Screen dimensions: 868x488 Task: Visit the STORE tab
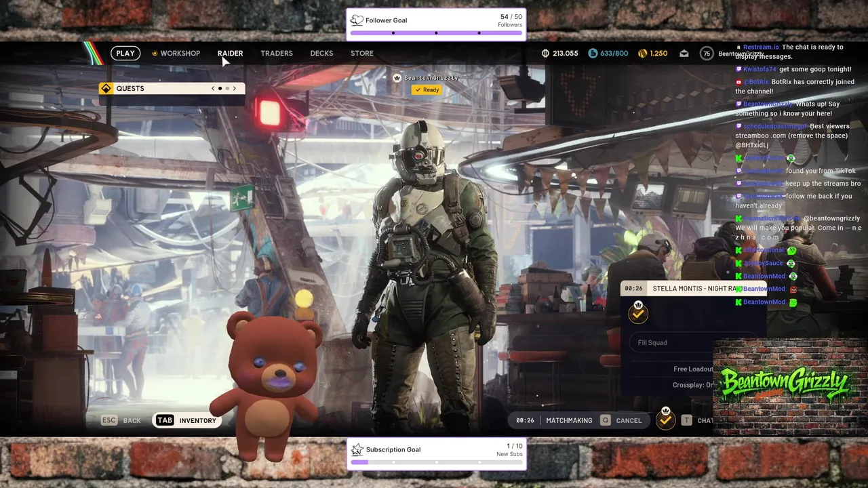point(362,54)
